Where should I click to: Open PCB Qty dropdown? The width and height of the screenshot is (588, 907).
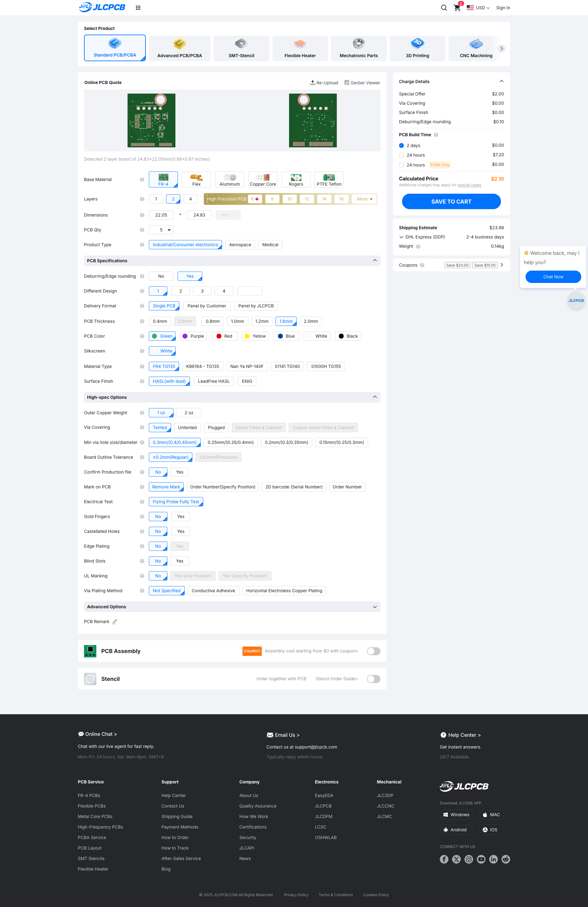click(161, 230)
